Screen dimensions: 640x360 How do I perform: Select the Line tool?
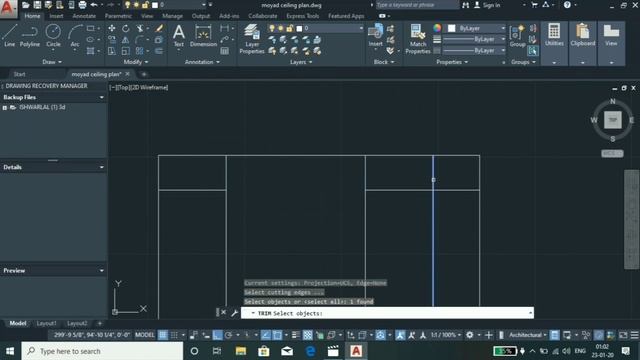coord(9,36)
